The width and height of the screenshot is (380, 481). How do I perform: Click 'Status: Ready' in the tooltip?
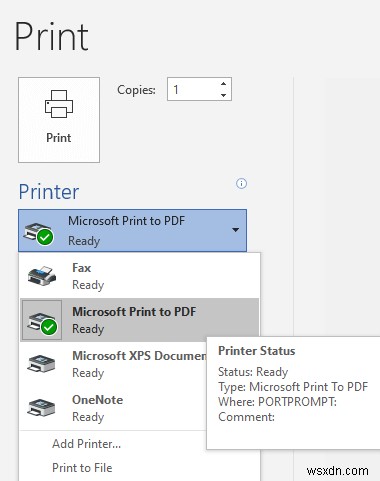[253, 372]
